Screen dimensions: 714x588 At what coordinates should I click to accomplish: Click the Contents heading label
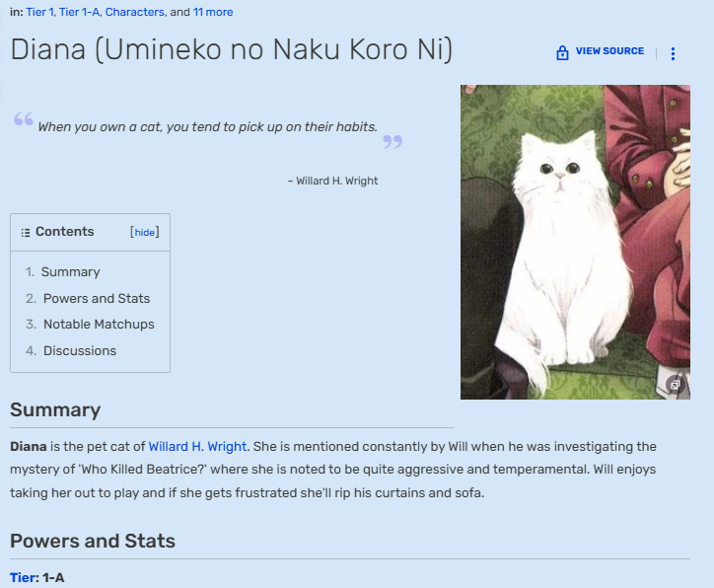pyautogui.click(x=65, y=232)
